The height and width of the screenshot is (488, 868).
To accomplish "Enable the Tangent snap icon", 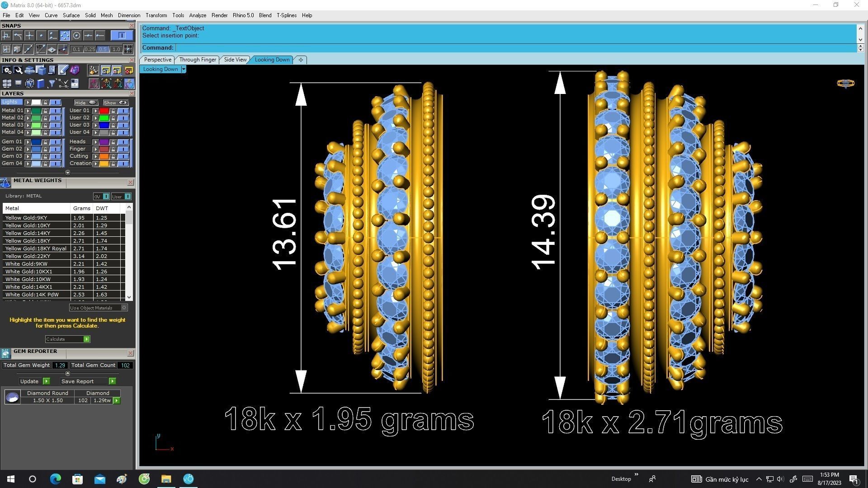I will pyautogui.click(x=18, y=36).
